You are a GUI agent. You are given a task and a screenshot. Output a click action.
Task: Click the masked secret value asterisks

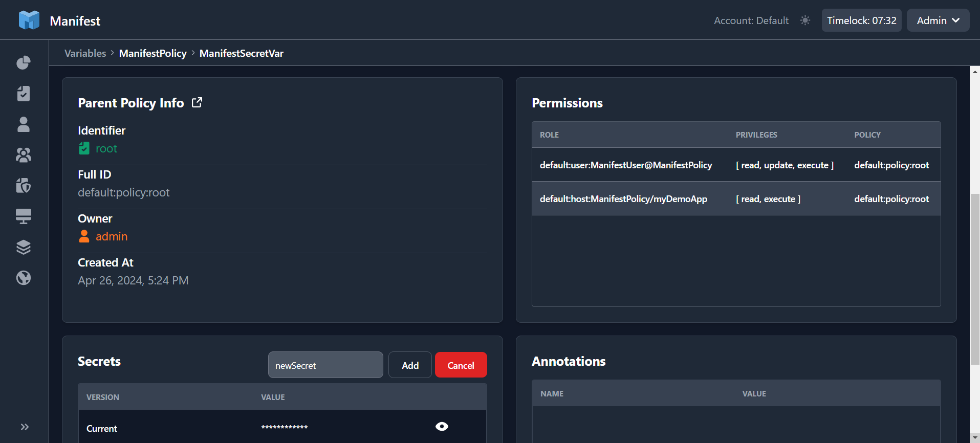pos(285,427)
